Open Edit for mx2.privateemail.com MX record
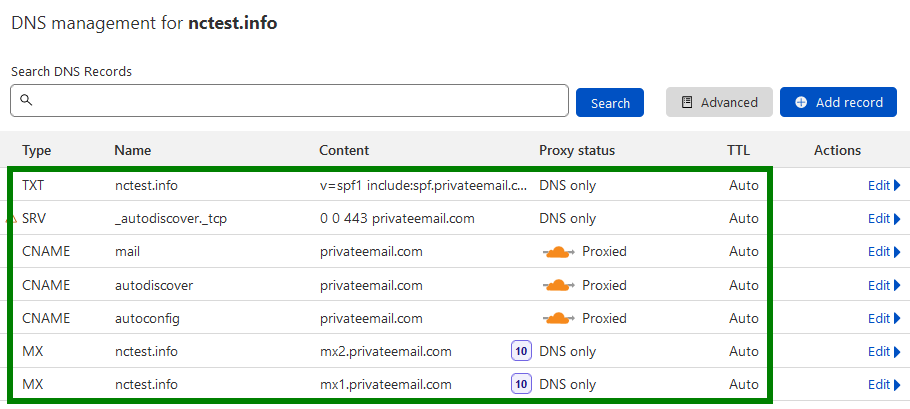The image size is (910, 409). coord(884,352)
